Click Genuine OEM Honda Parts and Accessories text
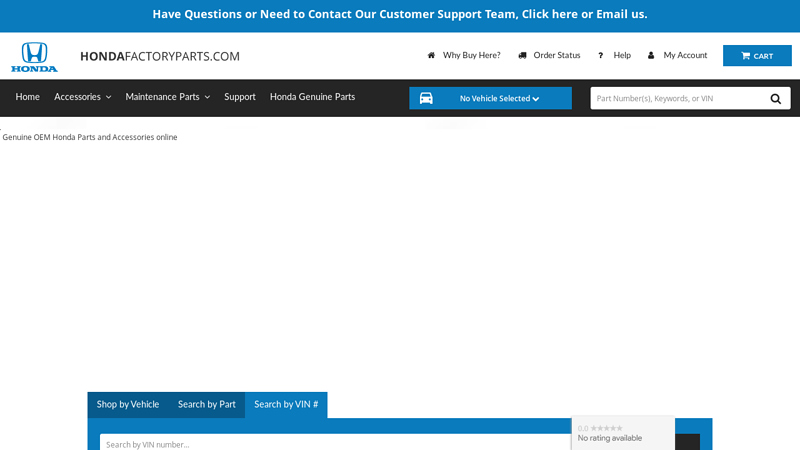The image size is (800, 450). [x=90, y=137]
